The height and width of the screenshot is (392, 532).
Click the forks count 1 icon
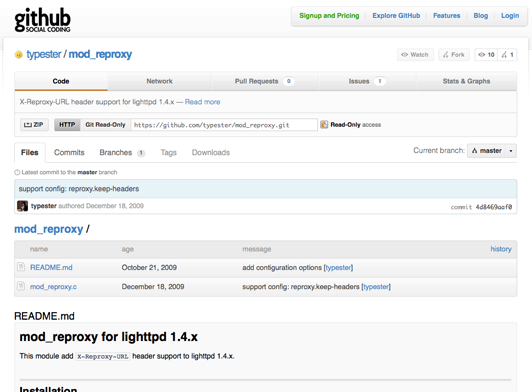(x=507, y=55)
